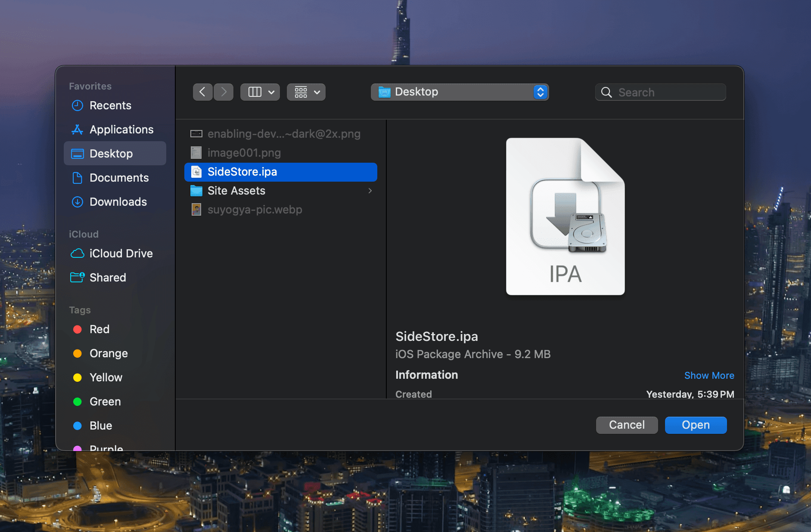Filter by the Green tag

point(105,401)
